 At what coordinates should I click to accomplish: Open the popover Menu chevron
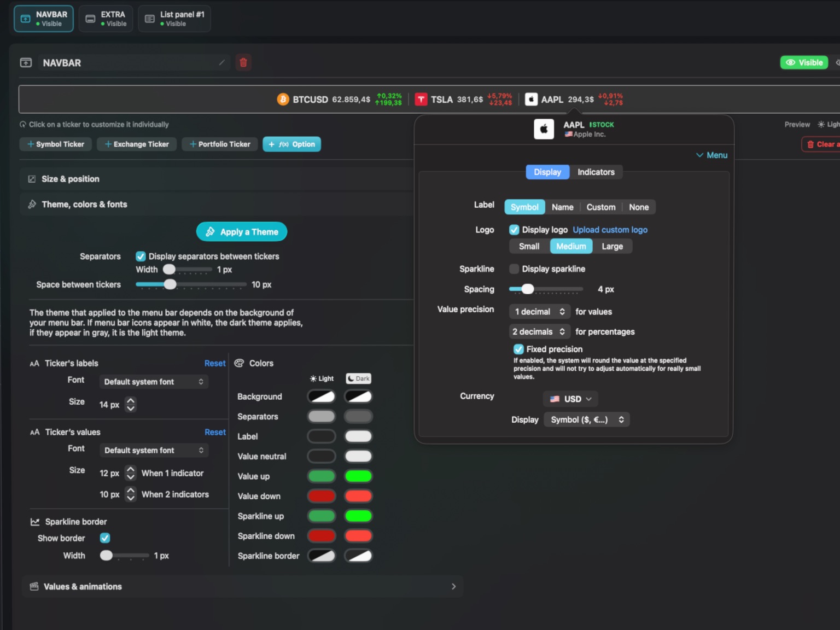click(x=711, y=155)
